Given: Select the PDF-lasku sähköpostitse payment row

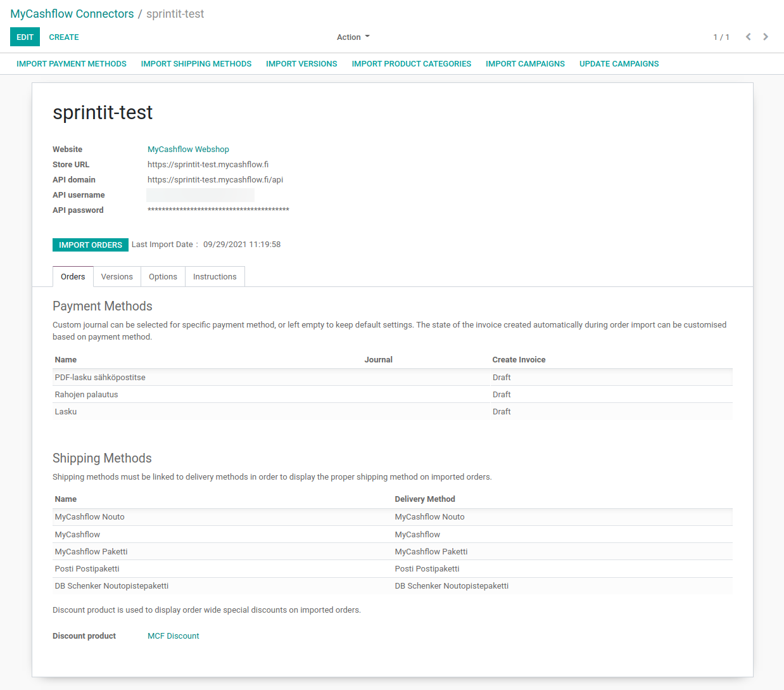Looking at the screenshot, I should point(393,378).
